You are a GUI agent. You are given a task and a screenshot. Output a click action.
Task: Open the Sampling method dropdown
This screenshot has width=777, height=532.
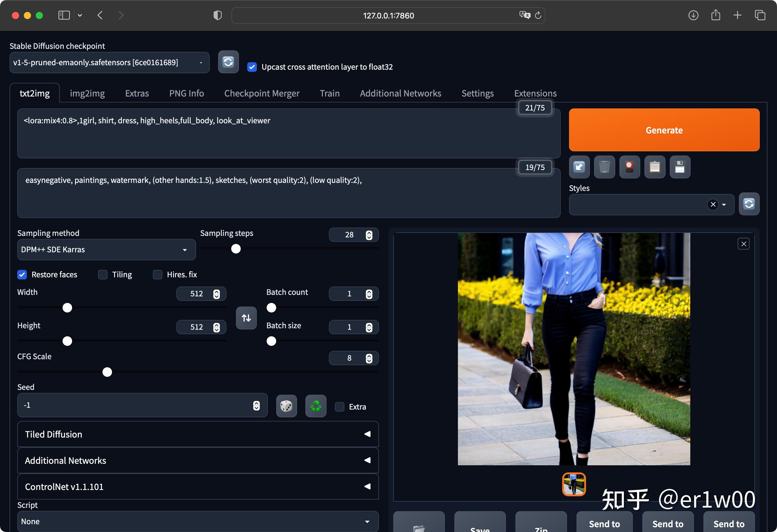106,250
